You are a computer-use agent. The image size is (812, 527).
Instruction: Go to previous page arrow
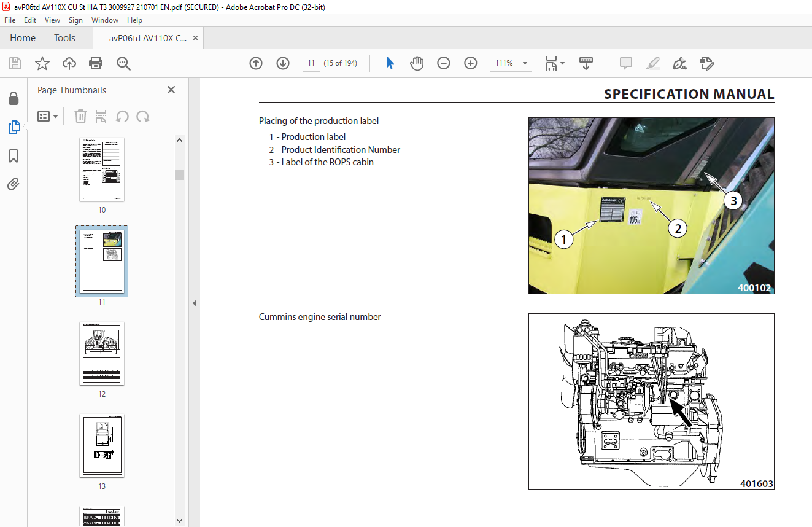pyautogui.click(x=256, y=63)
